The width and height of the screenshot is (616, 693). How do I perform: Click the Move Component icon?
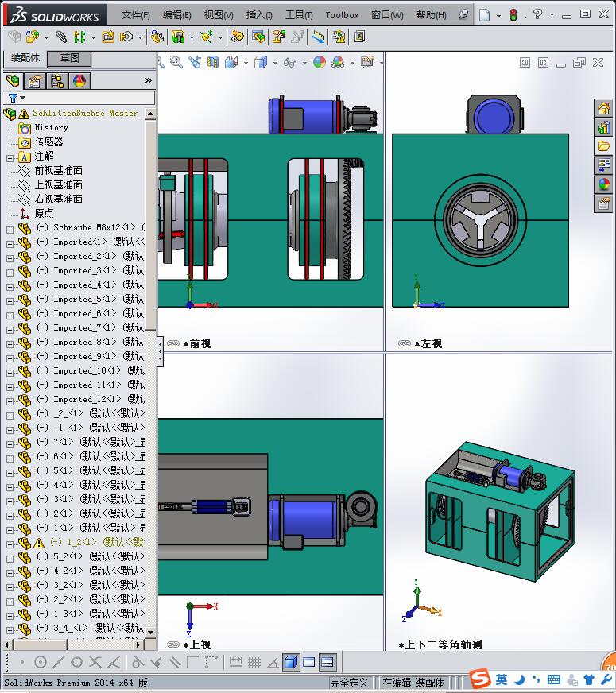click(x=126, y=37)
